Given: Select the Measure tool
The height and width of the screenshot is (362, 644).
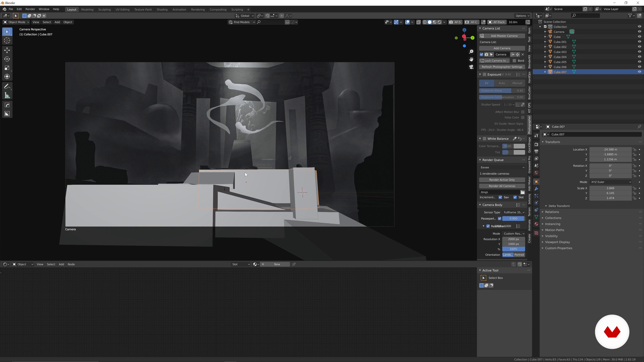Looking at the screenshot, I should pos(7,95).
